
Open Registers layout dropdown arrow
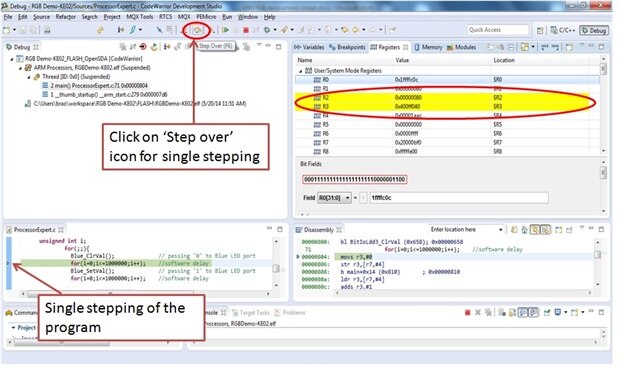533,47
